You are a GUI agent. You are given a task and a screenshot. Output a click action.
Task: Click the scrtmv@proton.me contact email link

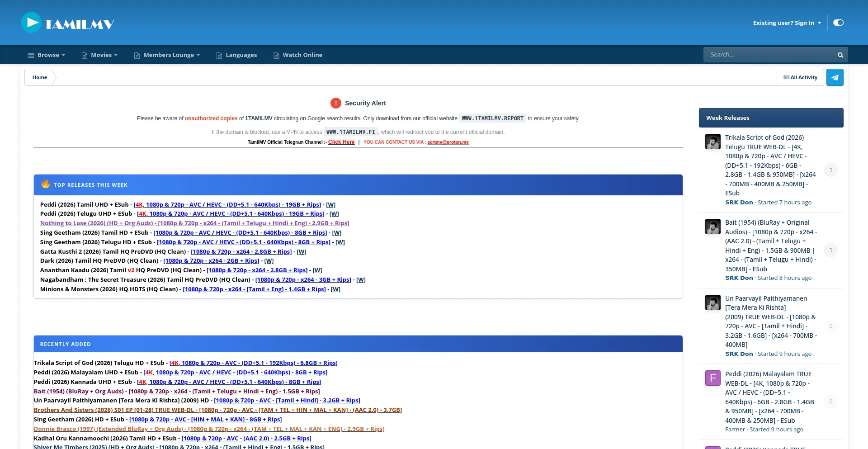tap(448, 142)
